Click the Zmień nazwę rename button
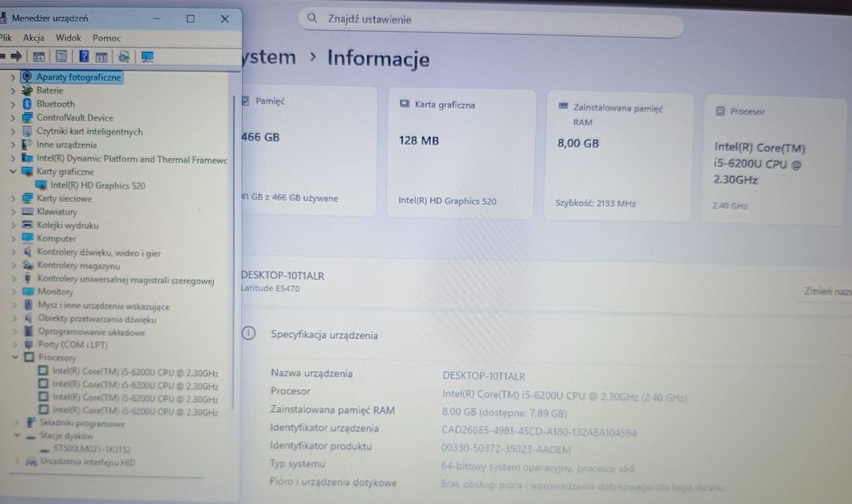This screenshot has height=504, width=852. click(826, 291)
